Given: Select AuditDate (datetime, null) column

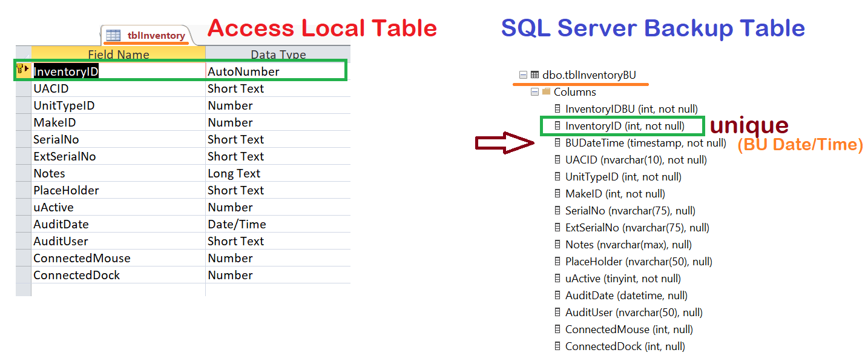Looking at the screenshot, I should tap(626, 296).
